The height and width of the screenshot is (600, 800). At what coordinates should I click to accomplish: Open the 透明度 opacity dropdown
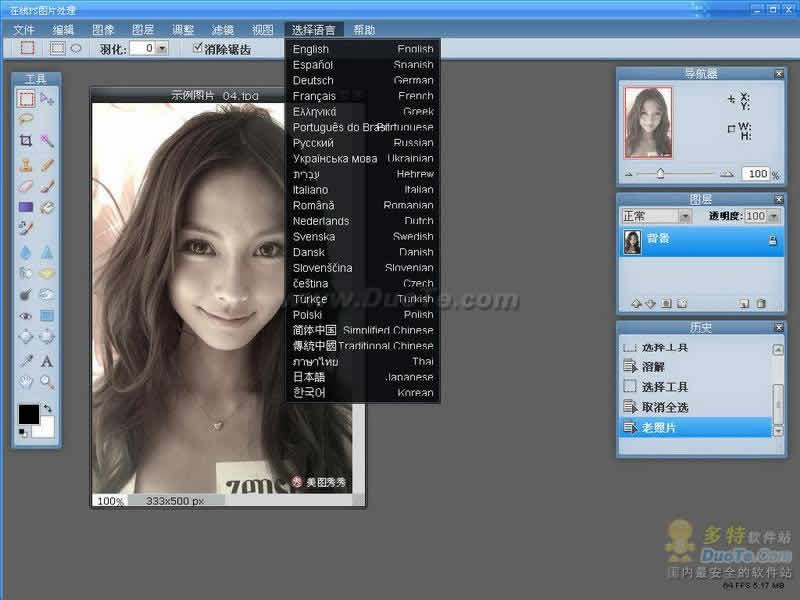774,216
